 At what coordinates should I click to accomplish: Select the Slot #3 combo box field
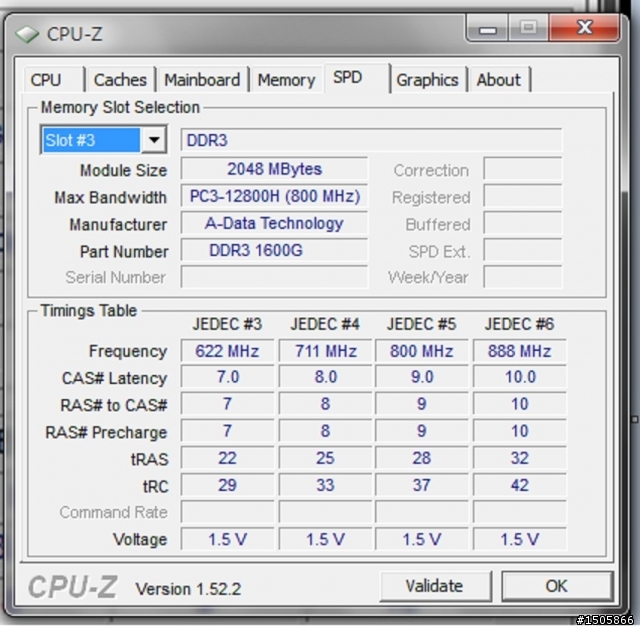[x=104, y=140]
